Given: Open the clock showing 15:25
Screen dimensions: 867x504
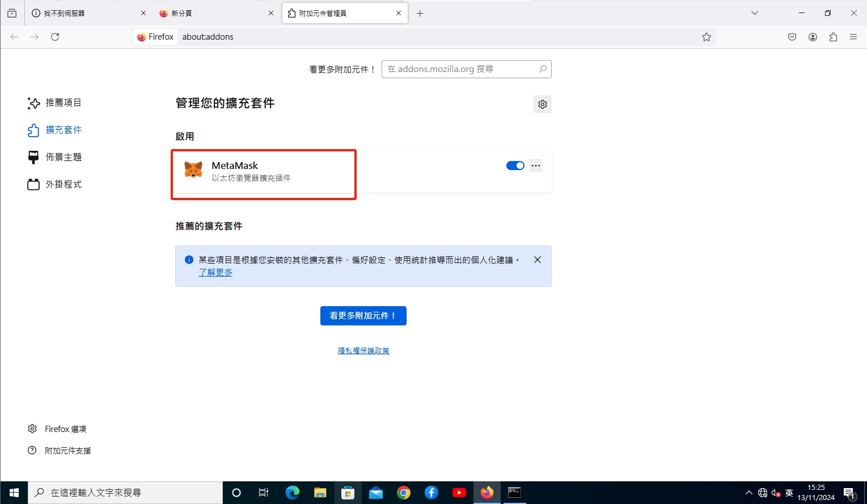Looking at the screenshot, I should tap(816, 493).
